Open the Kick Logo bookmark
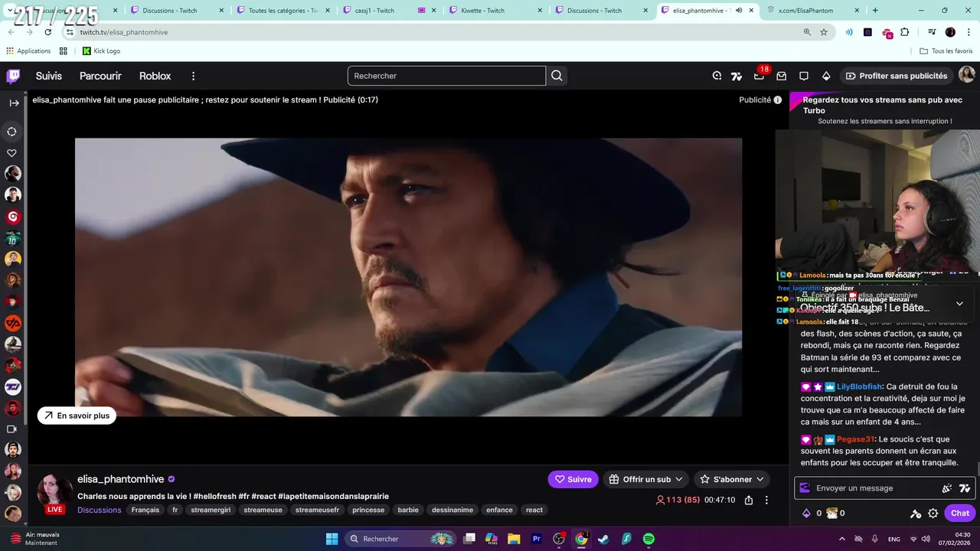980x551 pixels. tap(101, 51)
